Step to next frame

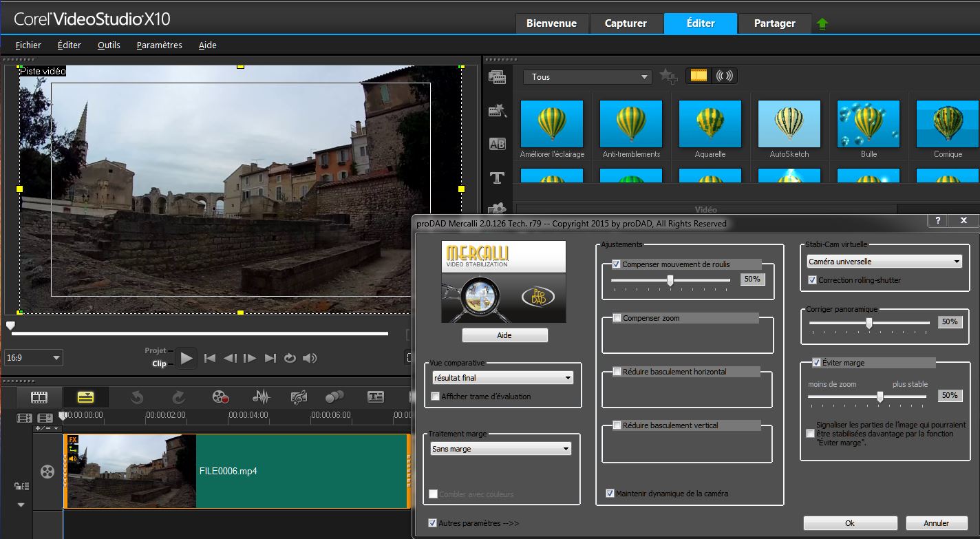250,358
